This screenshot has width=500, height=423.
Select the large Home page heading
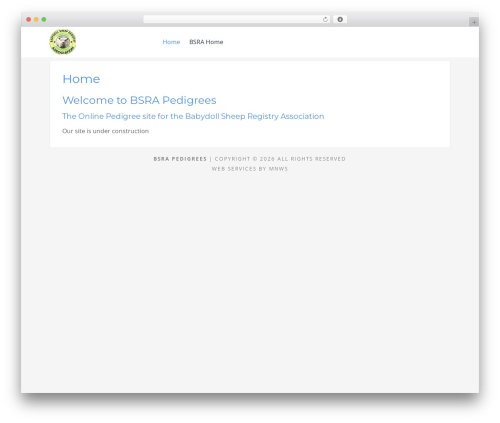pos(81,79)
